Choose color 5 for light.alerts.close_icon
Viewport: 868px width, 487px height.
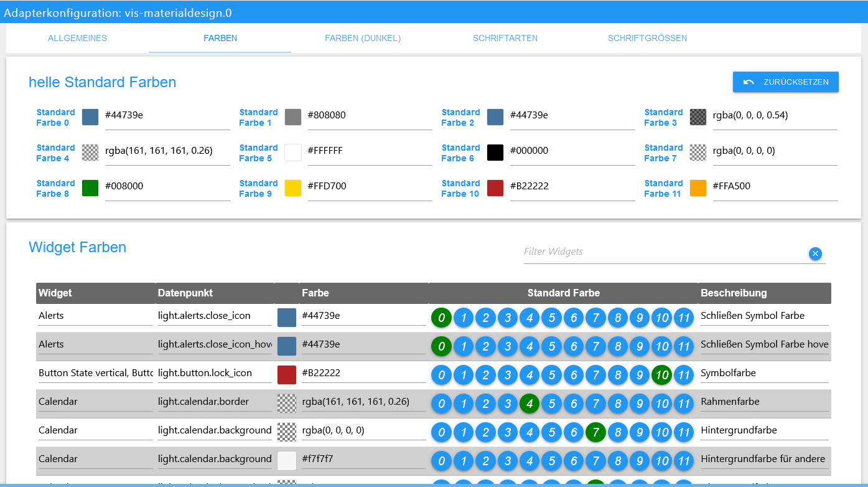pos(552,318)
